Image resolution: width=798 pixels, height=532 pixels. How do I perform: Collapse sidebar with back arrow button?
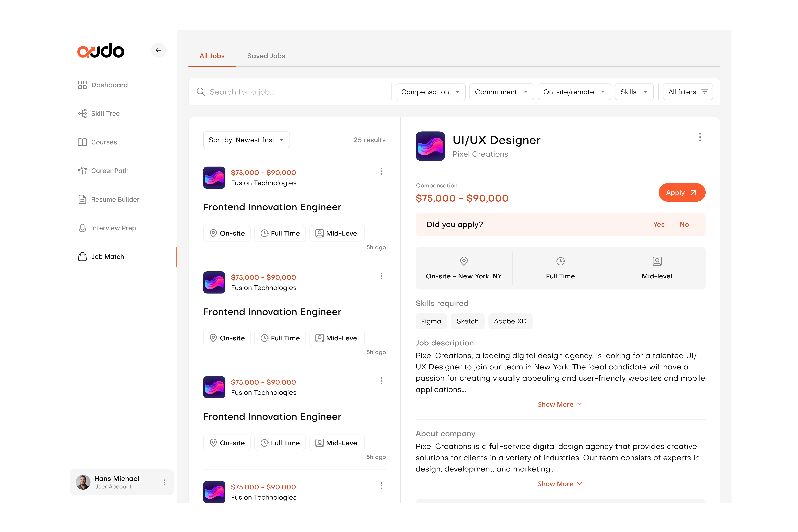158,50
